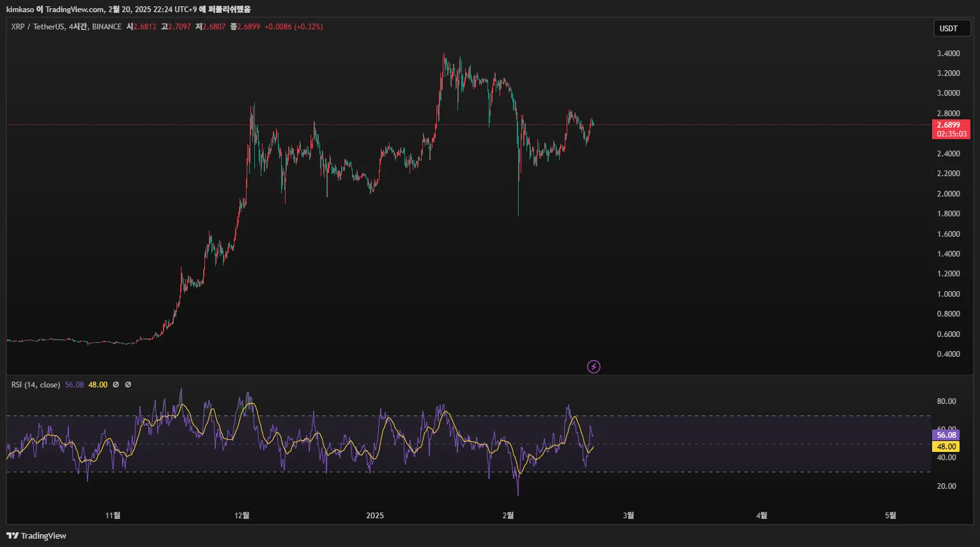This screenshot has width=980, height=547.
Task: Click the "5월" label on the time axis
Action: tap(891, 516)
